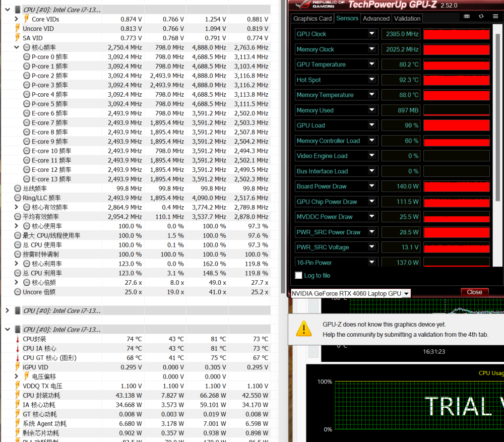The image size is (504, 442).
Task: Click the clock icon beside P-core 0 频率
Action: click(27, 57)
